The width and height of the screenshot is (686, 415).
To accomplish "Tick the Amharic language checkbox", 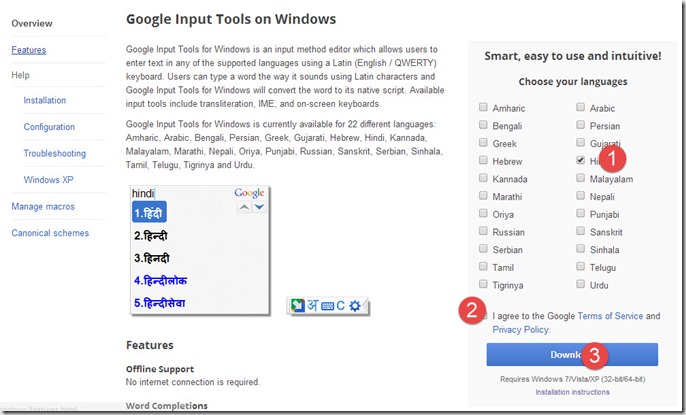I will pos(483,107).
